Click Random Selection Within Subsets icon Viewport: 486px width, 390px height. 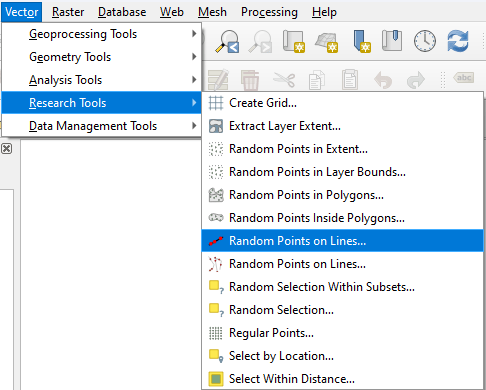pos(216,287)
